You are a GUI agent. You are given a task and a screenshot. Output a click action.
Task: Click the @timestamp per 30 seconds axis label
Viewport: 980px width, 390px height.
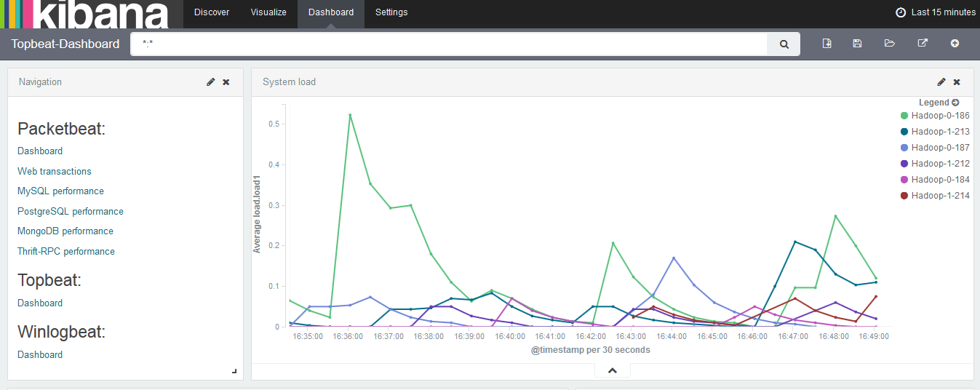pos(590,350)
